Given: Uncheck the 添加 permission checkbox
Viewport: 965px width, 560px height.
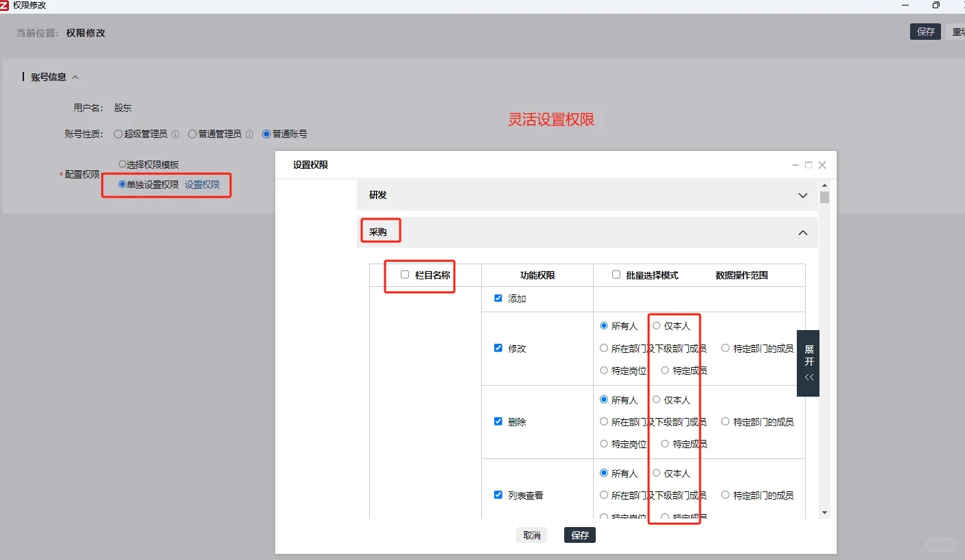Looking at the screenshot, I should pos(498,298).
